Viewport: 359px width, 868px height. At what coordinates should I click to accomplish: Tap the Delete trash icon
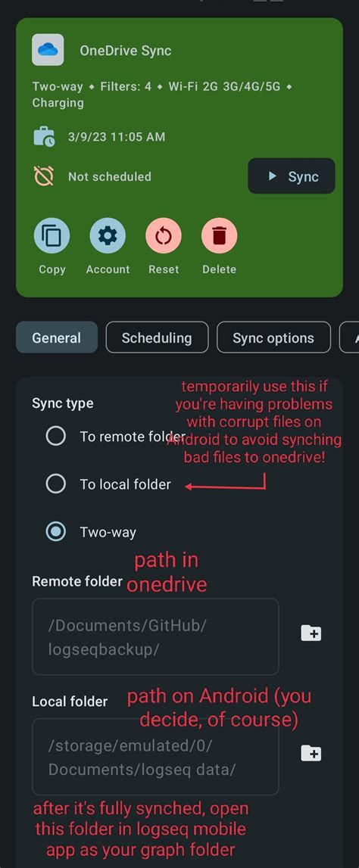click(220, 236)
